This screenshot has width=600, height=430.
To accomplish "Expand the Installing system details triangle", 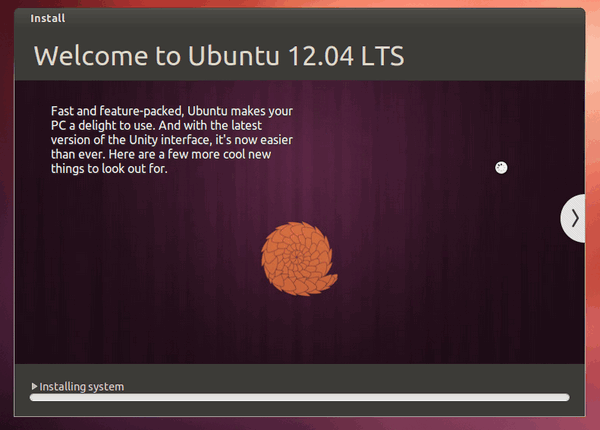I will [34, 386].
